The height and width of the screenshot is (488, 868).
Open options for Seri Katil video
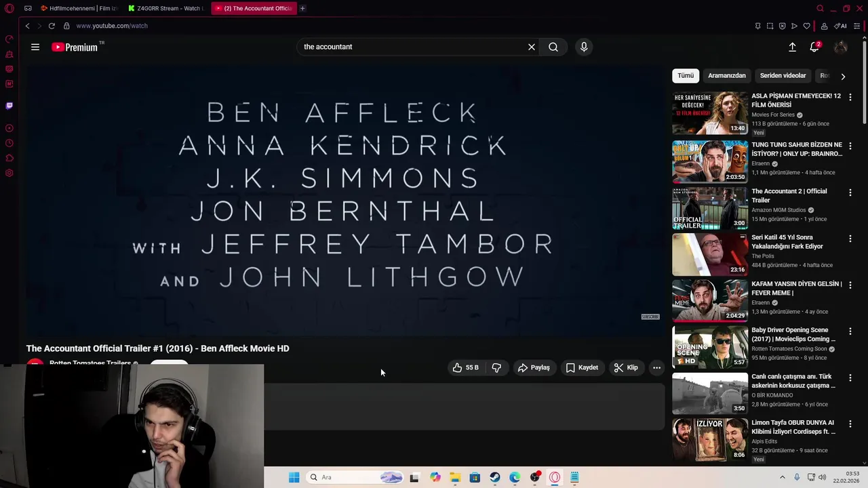[x=850, y=239]
